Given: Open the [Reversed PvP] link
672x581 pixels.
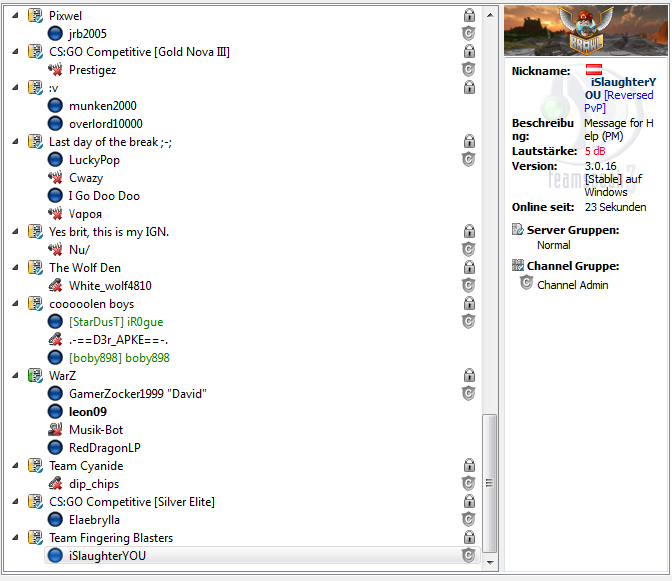Looking at the screenshot, I should click(x=619, y=102).
